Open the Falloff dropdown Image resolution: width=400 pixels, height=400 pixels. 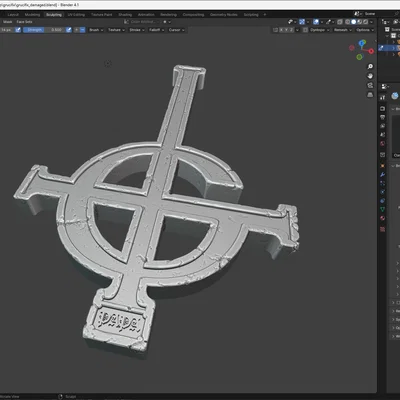tap(156, 30)
